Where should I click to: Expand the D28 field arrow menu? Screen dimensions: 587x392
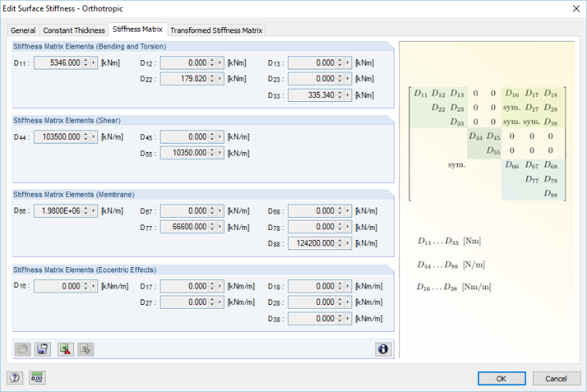[x=348, y=302]
